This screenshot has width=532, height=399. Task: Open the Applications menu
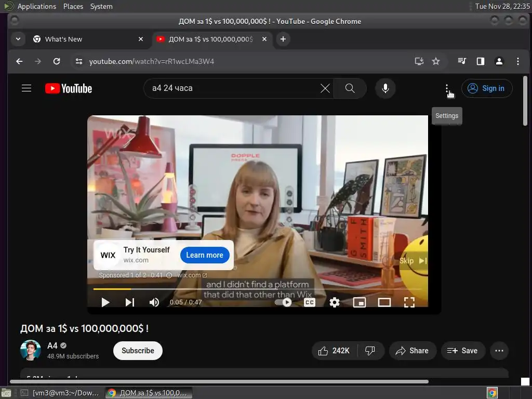tap(37, 6)
